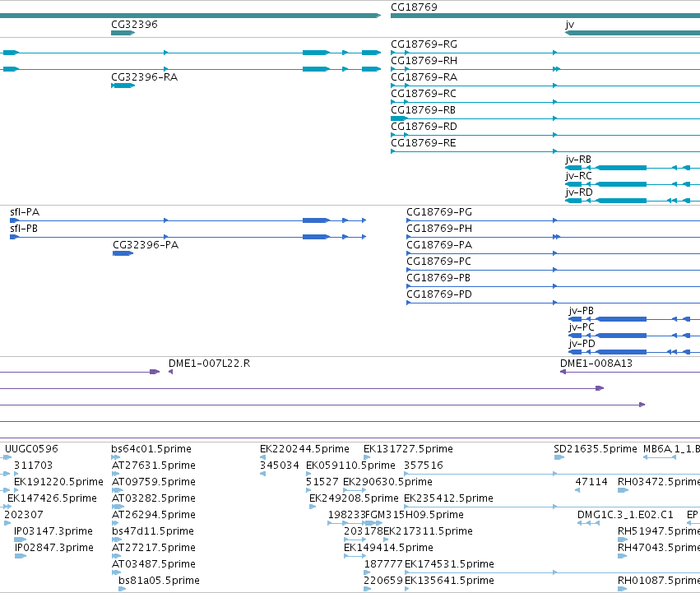Select transcript jv-RC
Image resolution: width=700 pixels, height=593 pixels.
coord(578,176)
